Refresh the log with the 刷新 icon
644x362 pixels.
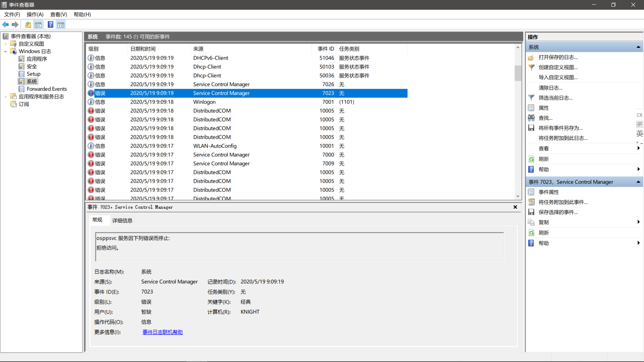tap(532, 159)
